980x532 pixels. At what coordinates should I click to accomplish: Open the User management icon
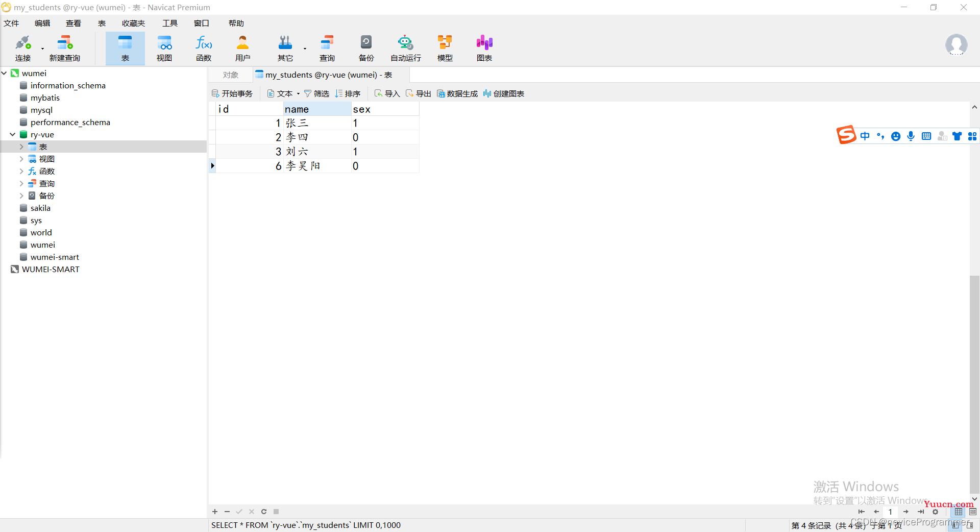(242, 48)
